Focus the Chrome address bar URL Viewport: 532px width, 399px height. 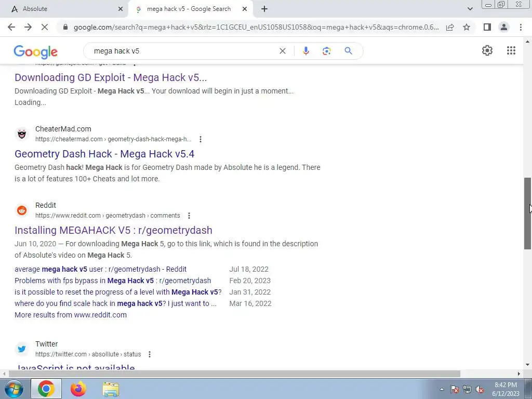(256, 27)
